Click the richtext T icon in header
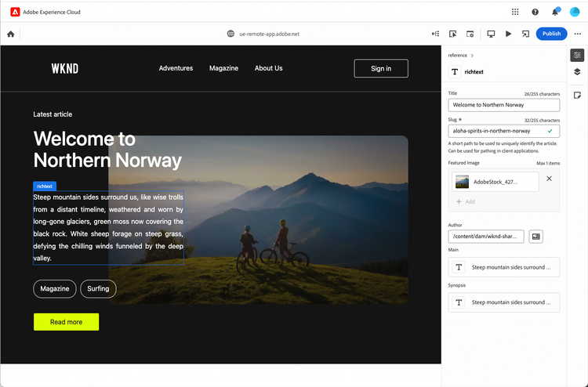Image resolution: width=588 pixels, height=387 pixels. [x=455, y=72]
